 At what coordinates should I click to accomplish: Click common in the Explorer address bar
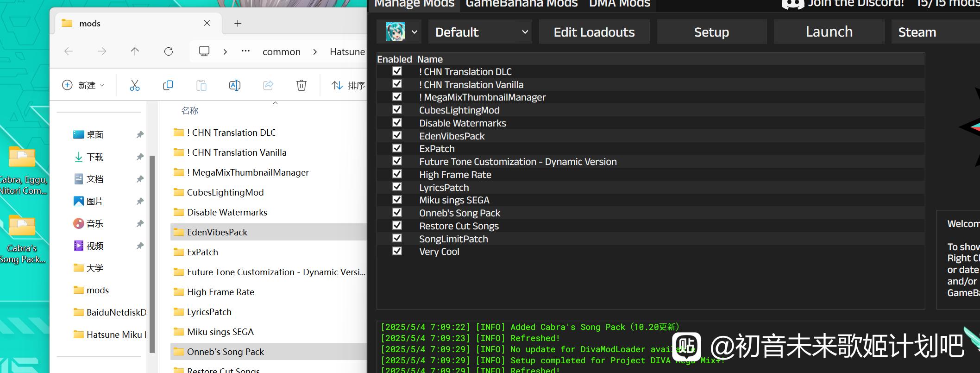pyautogui.click(x=282, y=51)
